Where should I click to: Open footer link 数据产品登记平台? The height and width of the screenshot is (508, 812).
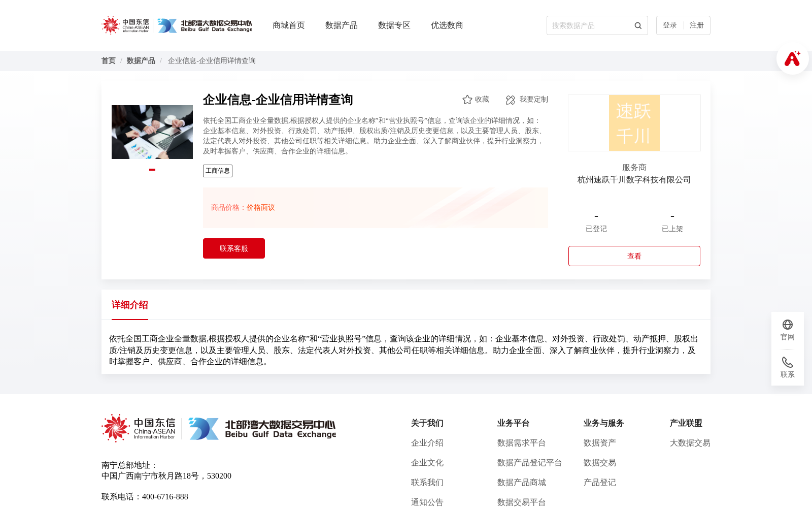click(530, 463)
